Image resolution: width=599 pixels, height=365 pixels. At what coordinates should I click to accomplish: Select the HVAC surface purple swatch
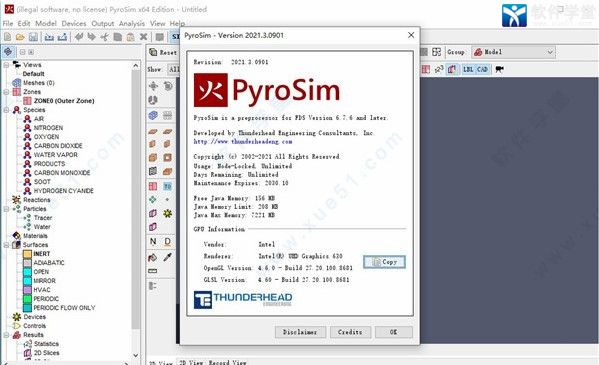(x=28, y=290)
